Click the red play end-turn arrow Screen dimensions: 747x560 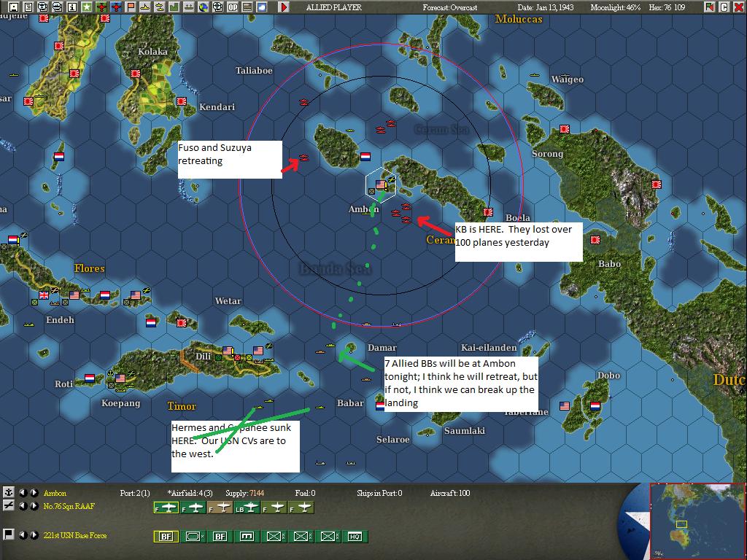coord(284,7)
